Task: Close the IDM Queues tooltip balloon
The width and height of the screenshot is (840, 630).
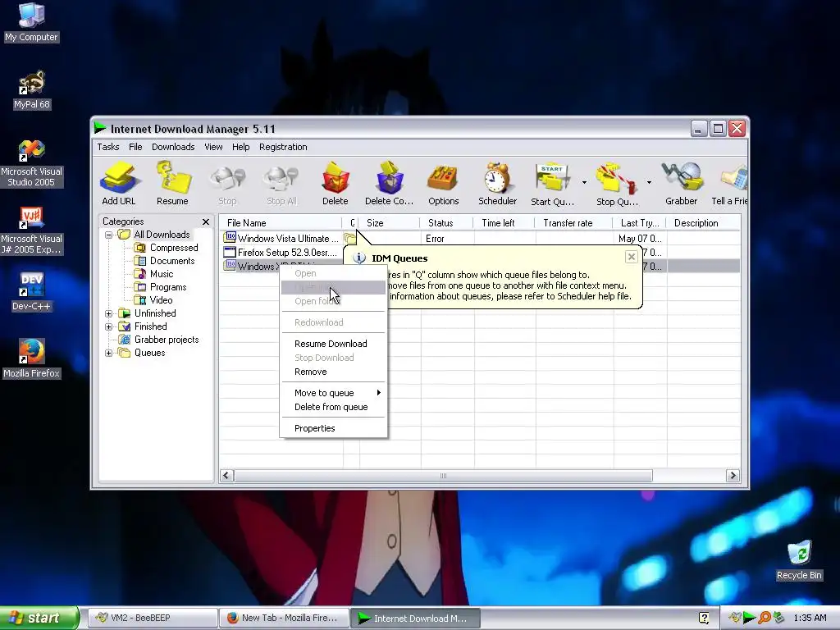Action: 632,257
